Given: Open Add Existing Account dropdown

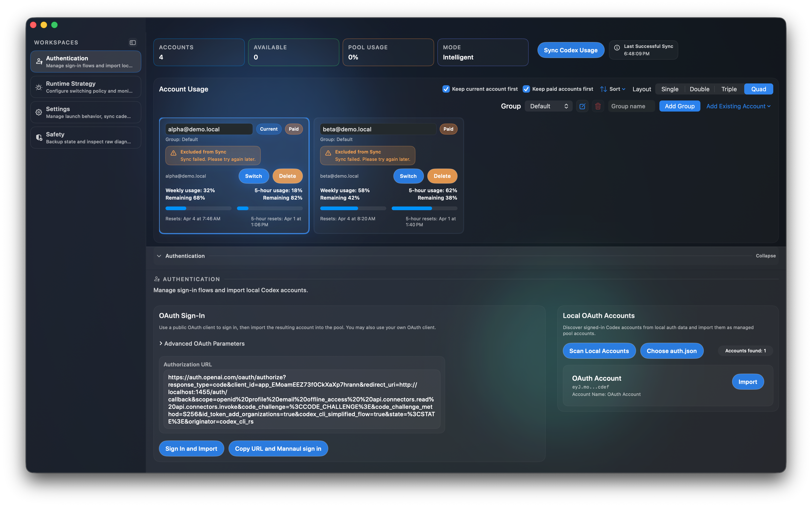Looking at the screenshot, I should pos(738,106).
